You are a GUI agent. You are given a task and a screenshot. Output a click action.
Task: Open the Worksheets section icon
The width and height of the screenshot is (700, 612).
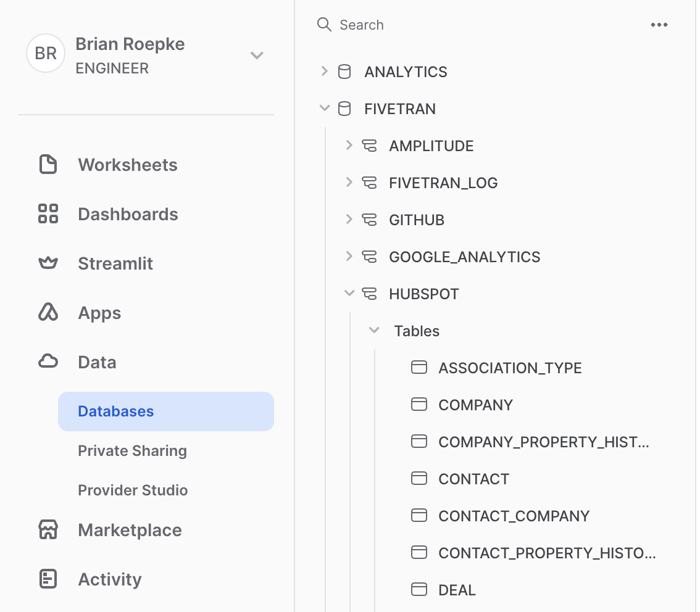coord(48,164)
